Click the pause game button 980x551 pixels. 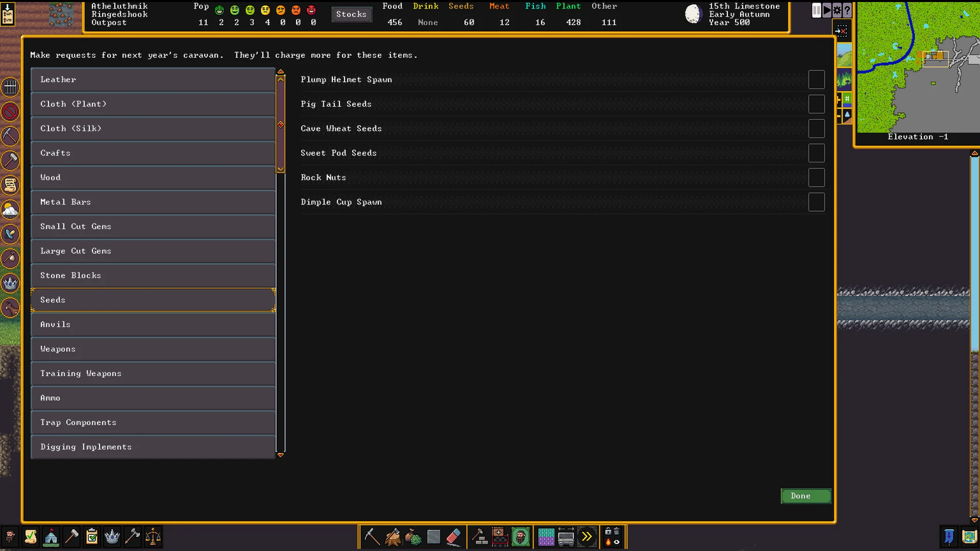coord(817,10)
